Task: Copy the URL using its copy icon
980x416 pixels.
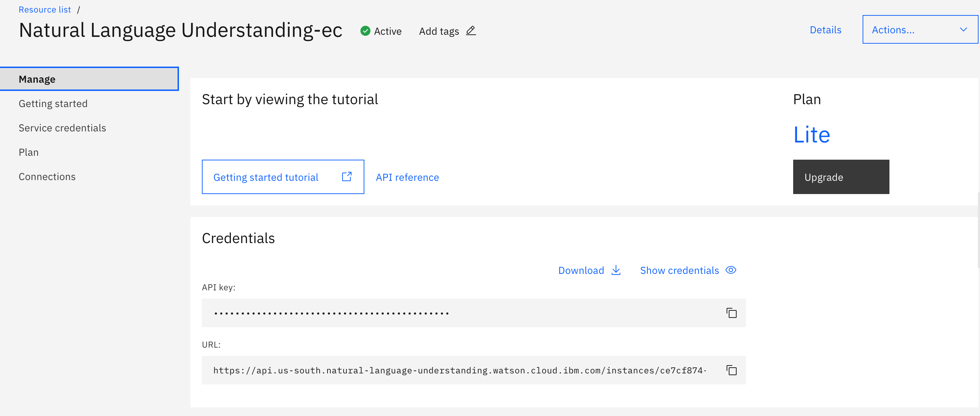Action: point(731,370)
